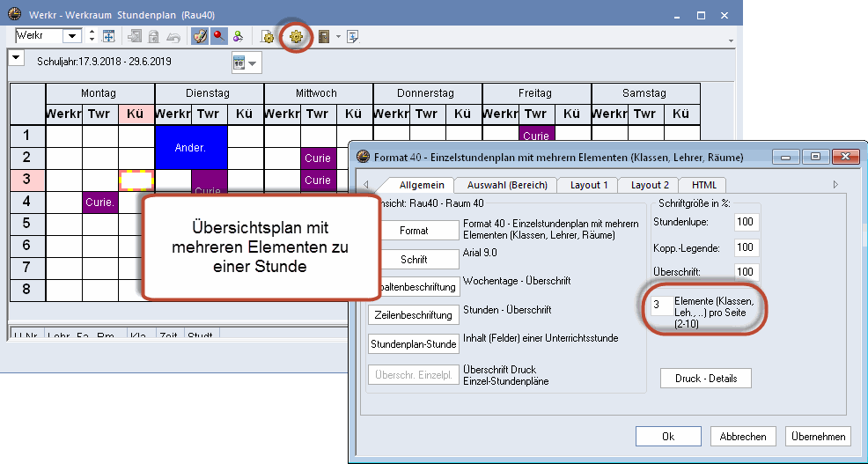The width and height of the screenshot is (868, 464).
Task: Click the brown door room icon
Action: [x=324, y=37]
